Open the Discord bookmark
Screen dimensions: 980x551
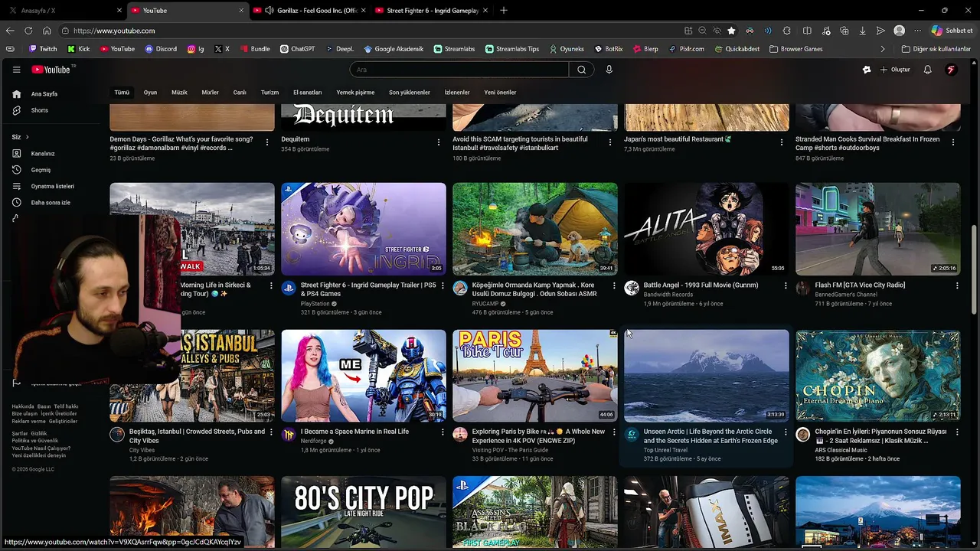tap(160, 49)
